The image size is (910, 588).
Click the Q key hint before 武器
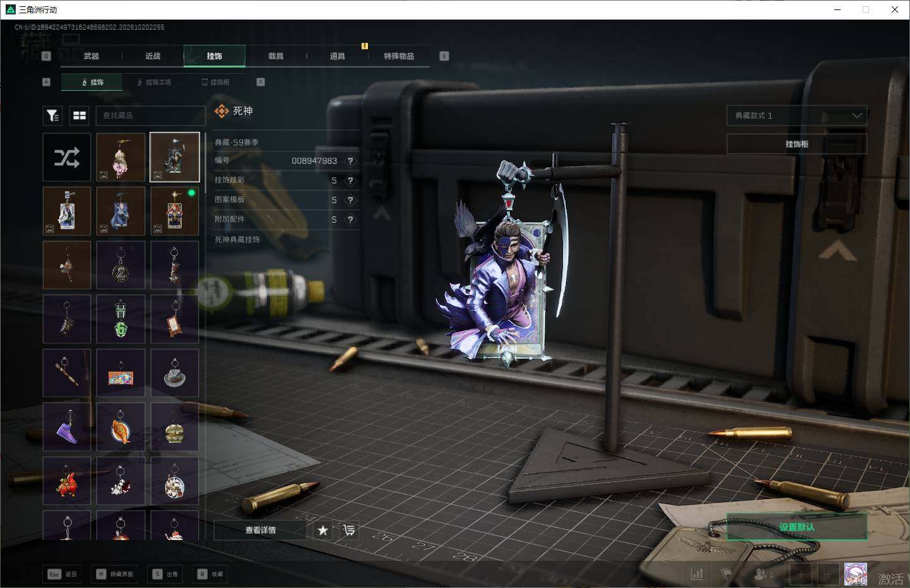pyautogui.click(x=46, y=56)
